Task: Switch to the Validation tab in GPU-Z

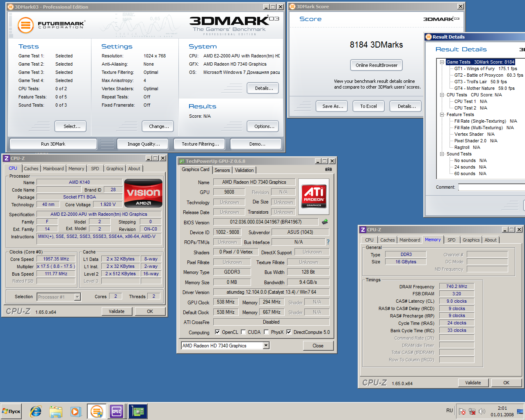Action: click(244, 170)
